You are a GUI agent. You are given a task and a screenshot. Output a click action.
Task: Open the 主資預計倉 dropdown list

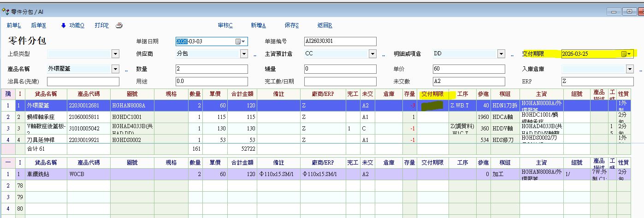click(x=372, y=54)
